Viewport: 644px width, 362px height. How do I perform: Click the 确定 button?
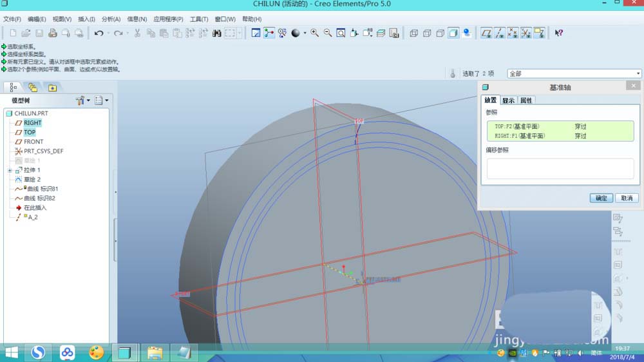601,198
